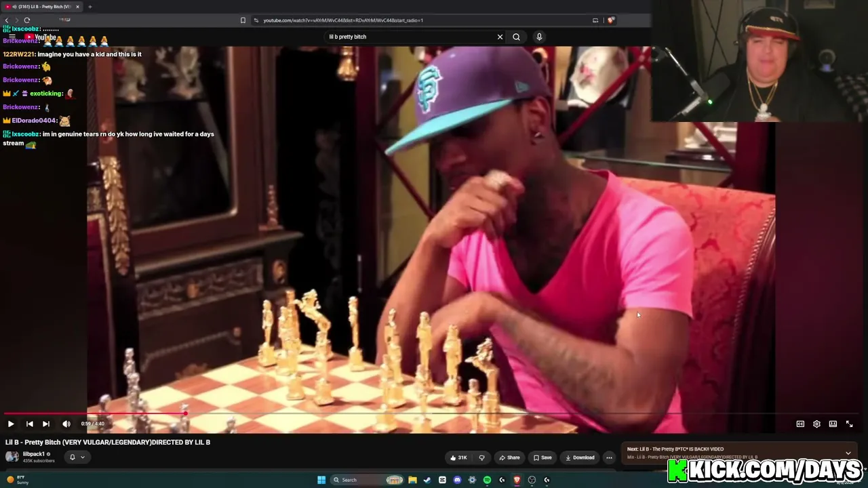Visit the lilbpack1 channel name link
This screenshot has width=868, height=488.
coord(34,454)
